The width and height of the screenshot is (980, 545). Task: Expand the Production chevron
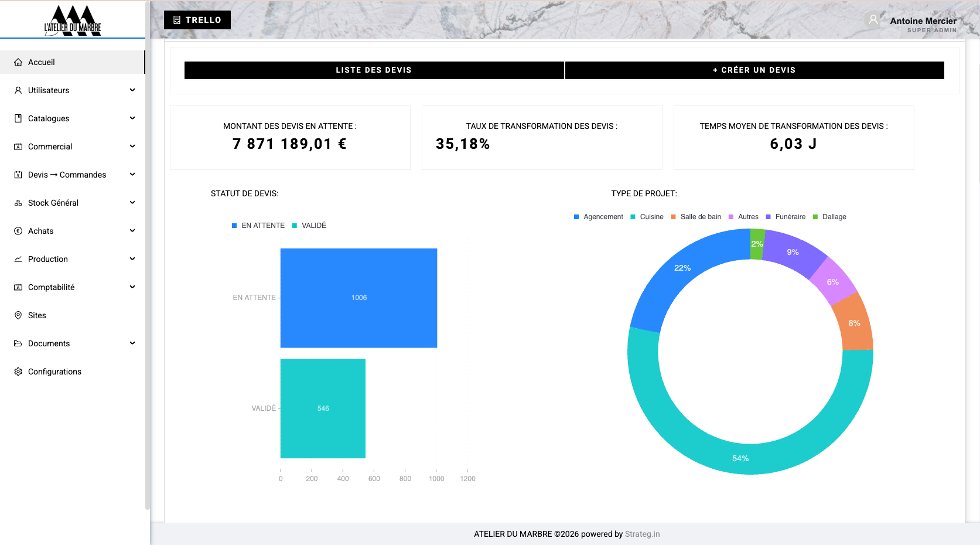(132, 259)
